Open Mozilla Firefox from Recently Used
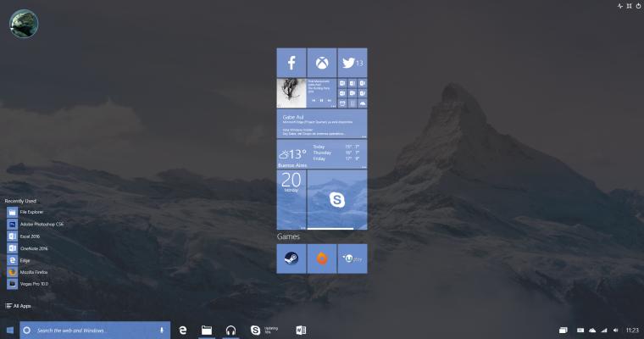The width and height of the screenshot is (644, 339). click(x=27, y=272)
